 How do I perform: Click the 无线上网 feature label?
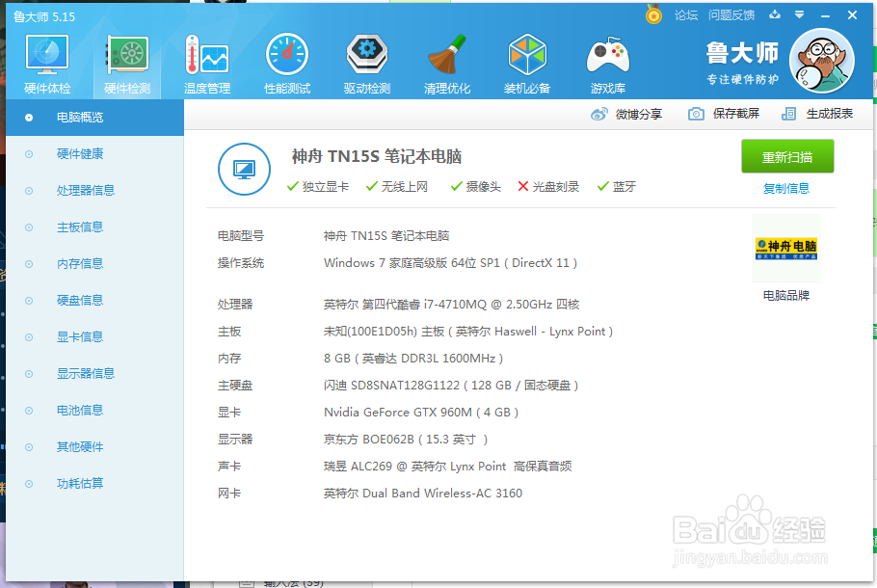[x=405, y=187]
